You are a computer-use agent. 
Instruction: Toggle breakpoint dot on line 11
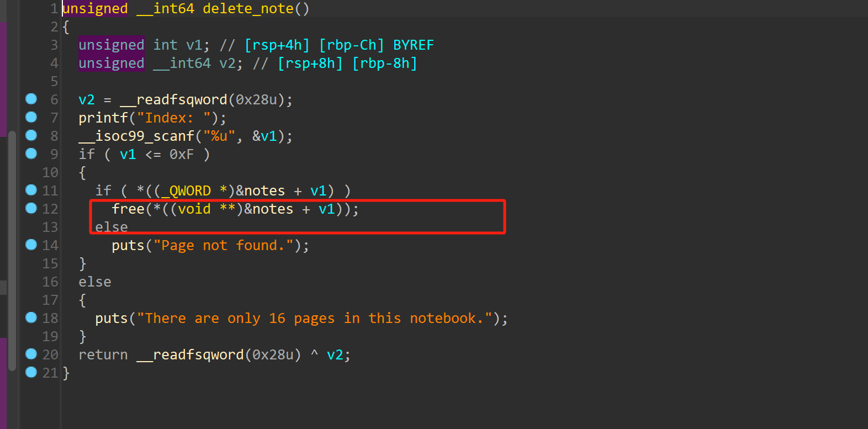[31, 190]
